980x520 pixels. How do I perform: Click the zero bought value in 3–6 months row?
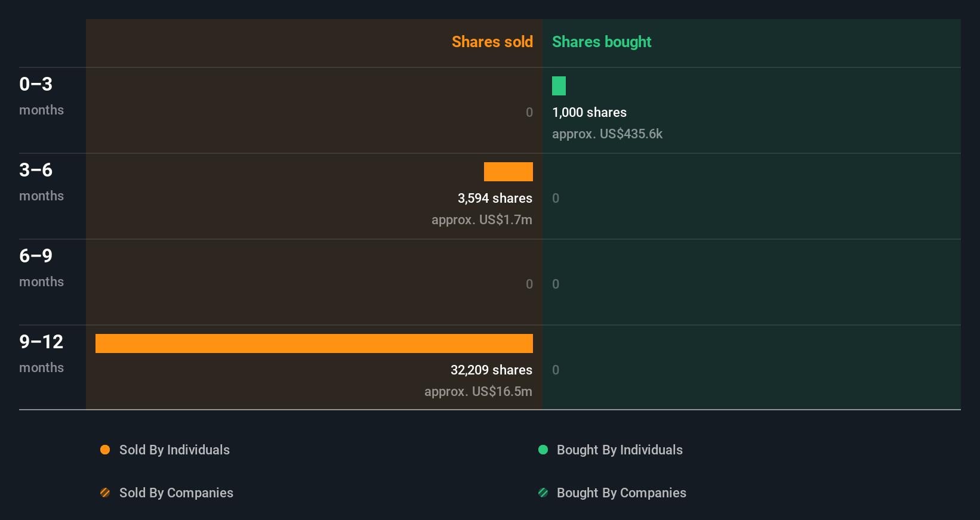tap(556, 199)
